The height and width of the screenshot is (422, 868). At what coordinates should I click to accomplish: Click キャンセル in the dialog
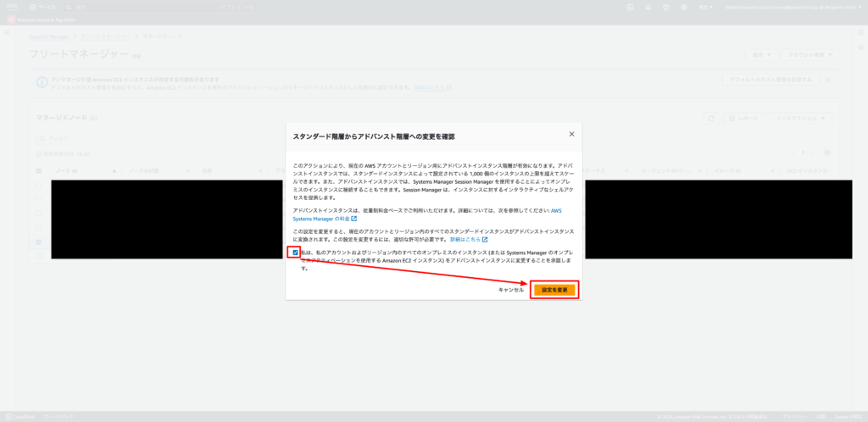click(511, 290)
